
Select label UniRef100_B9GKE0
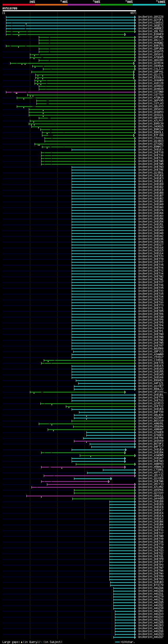click(x=151, y=380)
